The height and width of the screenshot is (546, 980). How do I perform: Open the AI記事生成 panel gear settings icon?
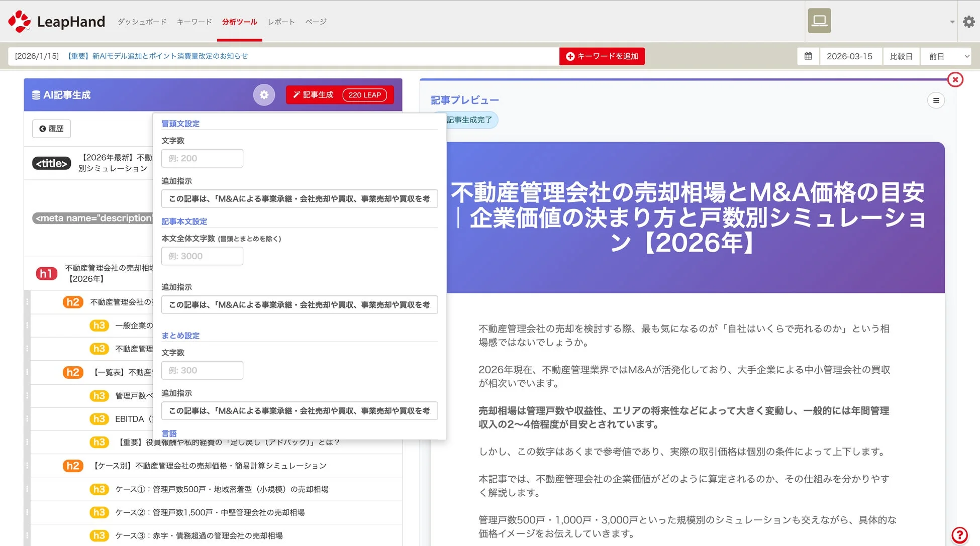pos(264,94)
